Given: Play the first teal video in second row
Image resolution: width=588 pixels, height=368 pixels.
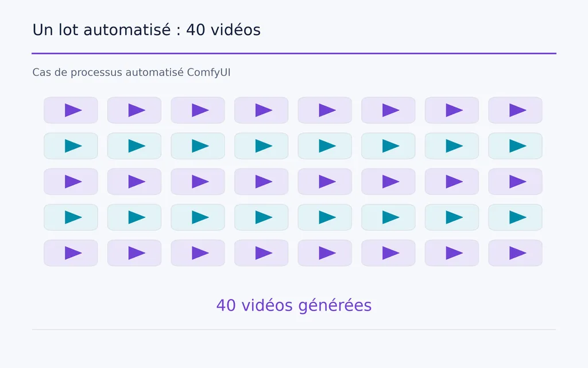Looking at the screenshot, I should (71, 146).
